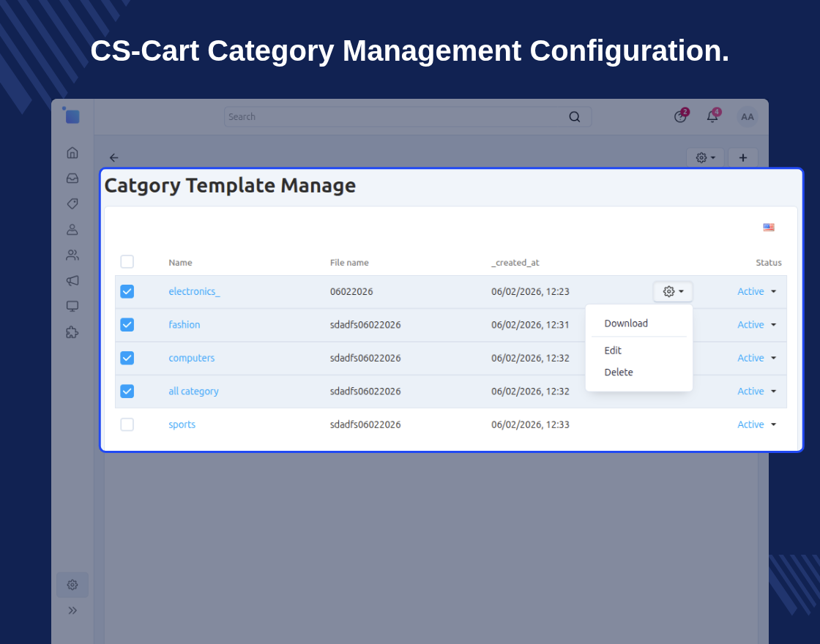This screenshot has height=644, width=820.
Task: Open the AA user avatar menu
Action: (748, 116)
